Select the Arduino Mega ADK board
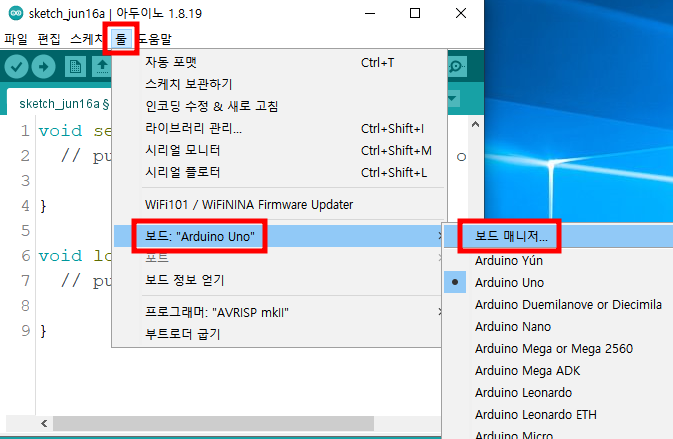Screen dimensions: 673x439 tap(558, 370)
